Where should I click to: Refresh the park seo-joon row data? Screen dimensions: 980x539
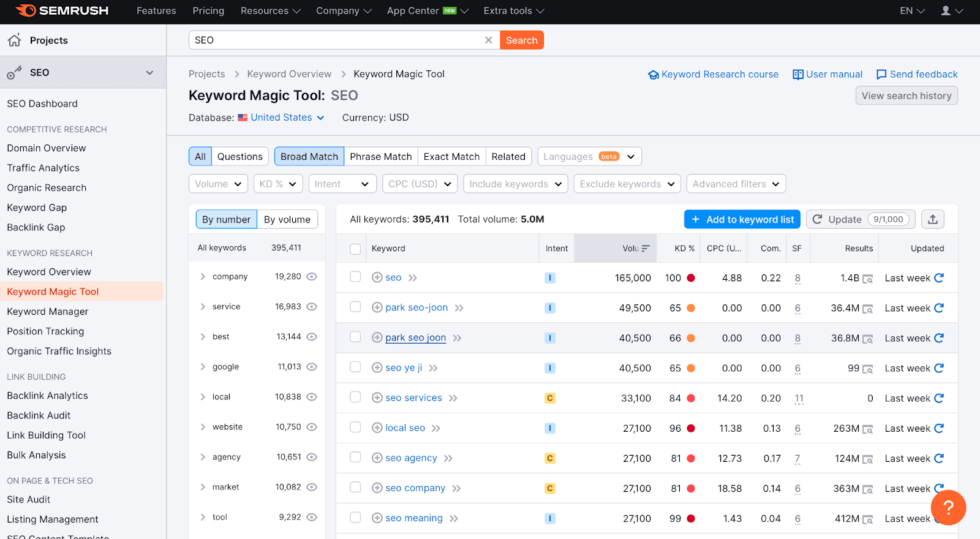(939, 307)
